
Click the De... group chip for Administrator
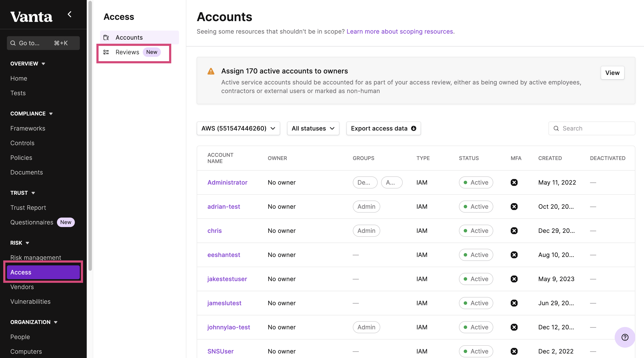[365, 182]
